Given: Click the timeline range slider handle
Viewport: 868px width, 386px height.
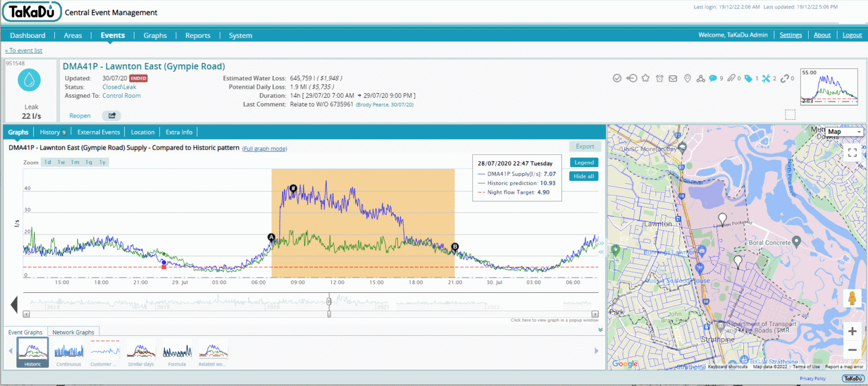Looking at the screenshot, I should 329,302.
